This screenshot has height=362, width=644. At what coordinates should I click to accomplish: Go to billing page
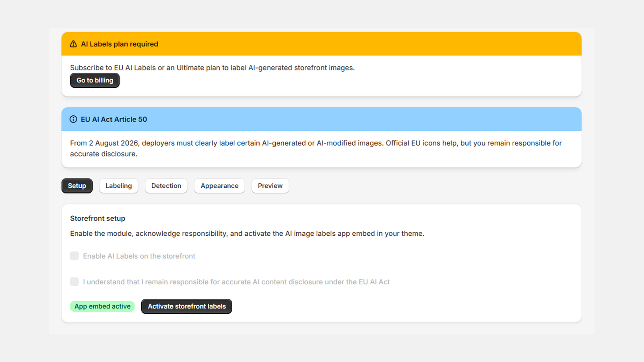[x=95, y=80]
